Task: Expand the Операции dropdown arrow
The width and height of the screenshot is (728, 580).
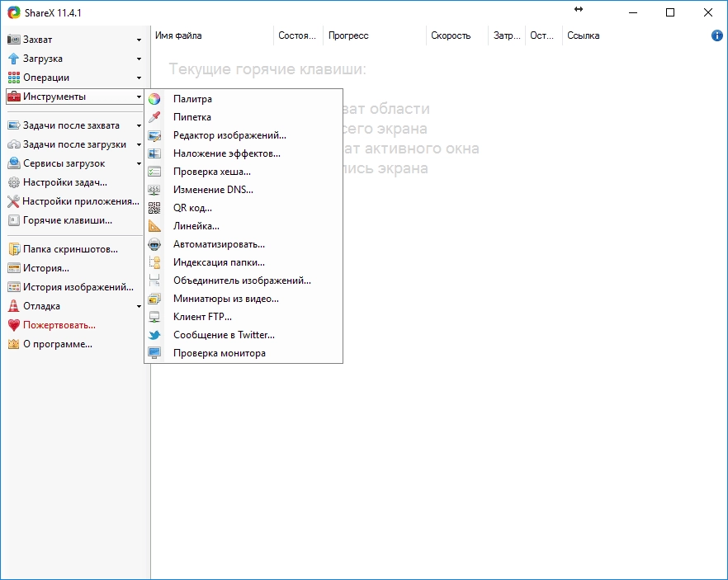Action: coord(139,78)
